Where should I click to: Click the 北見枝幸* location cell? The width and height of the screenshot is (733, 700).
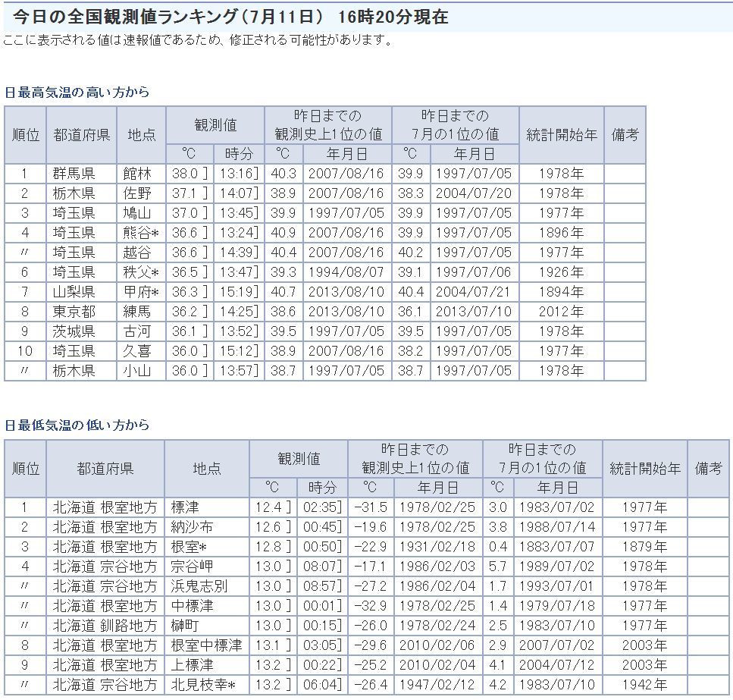coord(203,686)
